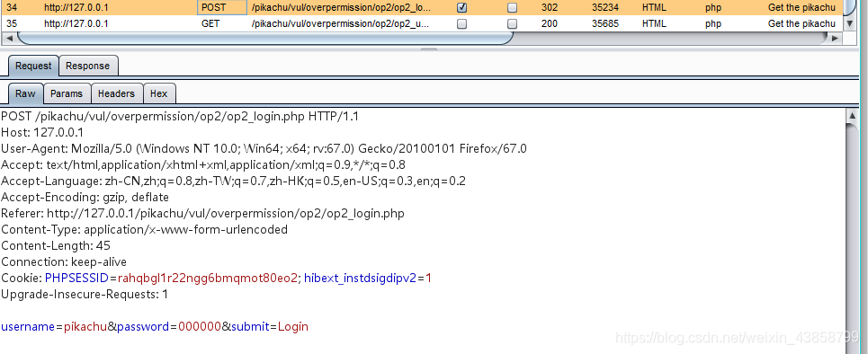This screenshot has width=868, height=354.
Task: Select the Request tab
Action: (33, 66)
